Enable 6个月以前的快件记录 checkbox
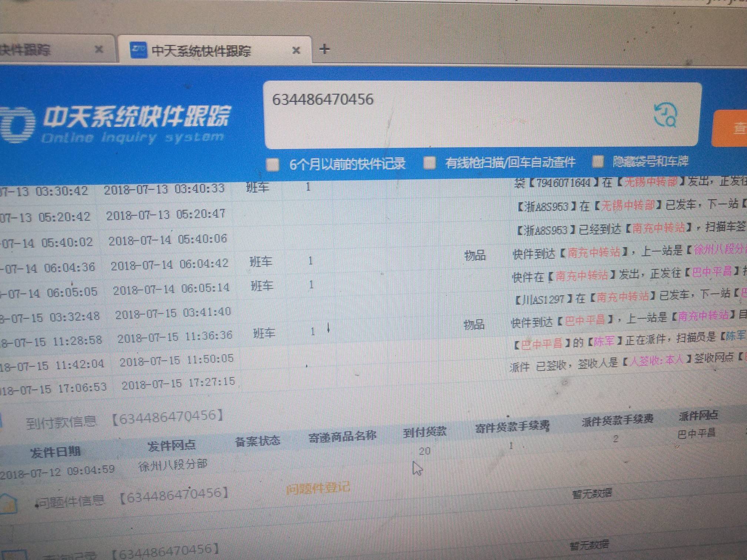Viewport: 747px width, 560px height. coord(273,164)
